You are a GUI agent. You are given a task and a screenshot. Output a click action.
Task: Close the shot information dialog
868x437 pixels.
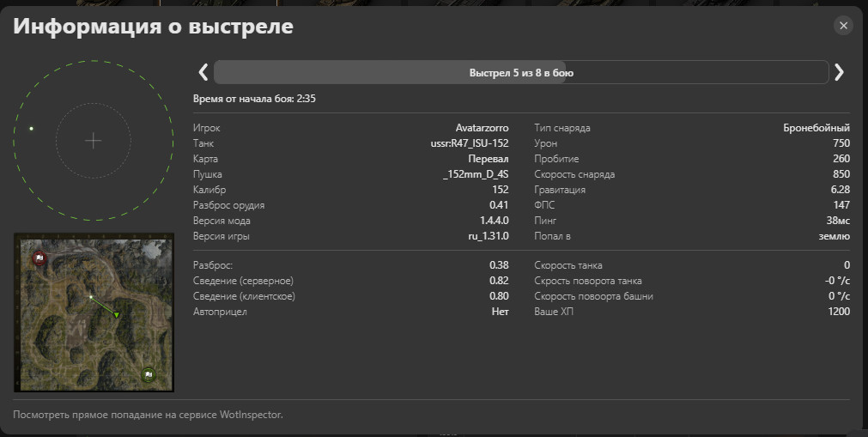(x=843, y=26)
